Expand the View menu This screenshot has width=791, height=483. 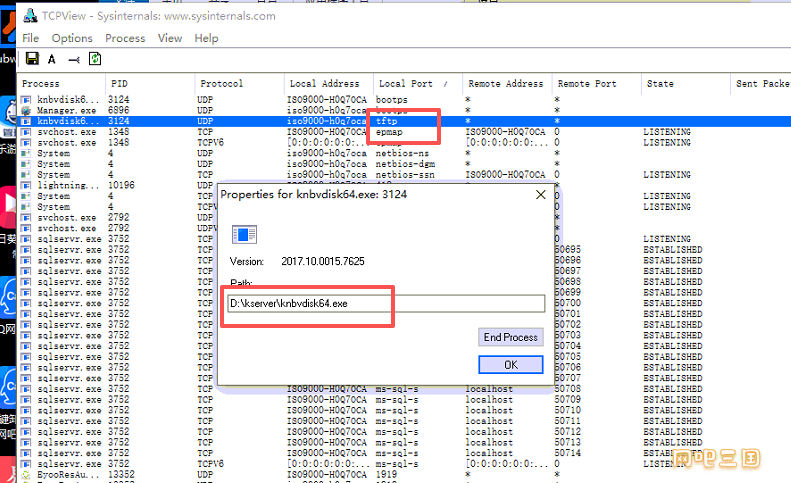[x=170, y=38]
